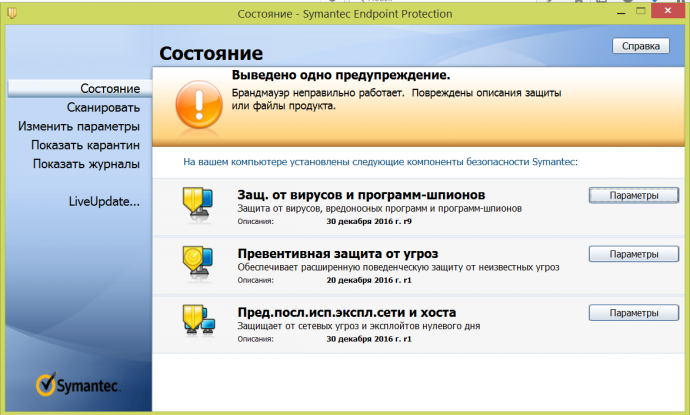
Task: Click definitions date 30 декабря 2016 г. r1
Action: 369,339
